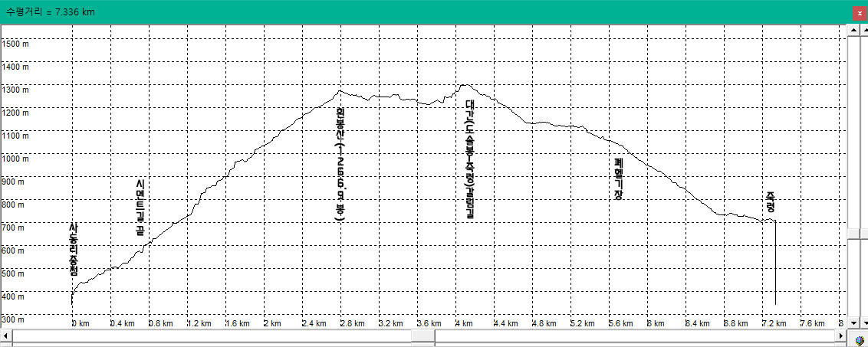
Task: Click the '7.2 km' distance axis label
Action: point(774,323)
